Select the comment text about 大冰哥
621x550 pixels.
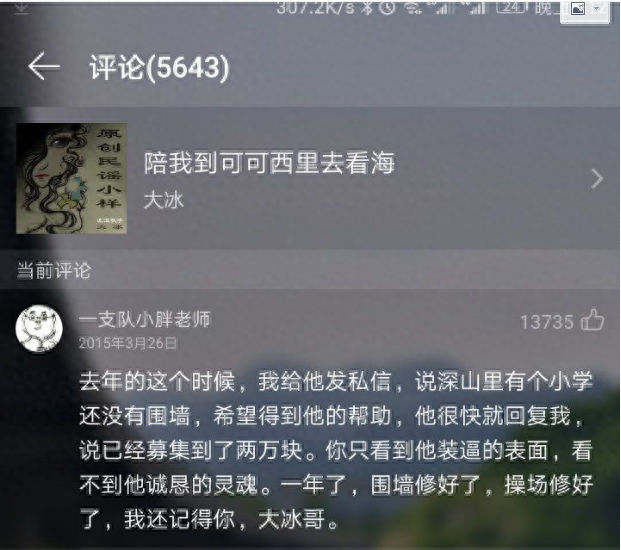pyautogui.click(x=336, y=450)
